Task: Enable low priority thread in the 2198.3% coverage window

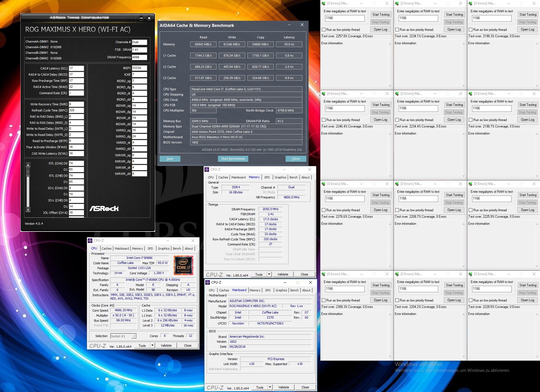Action: pyautogui.click(x=471, y=30)
